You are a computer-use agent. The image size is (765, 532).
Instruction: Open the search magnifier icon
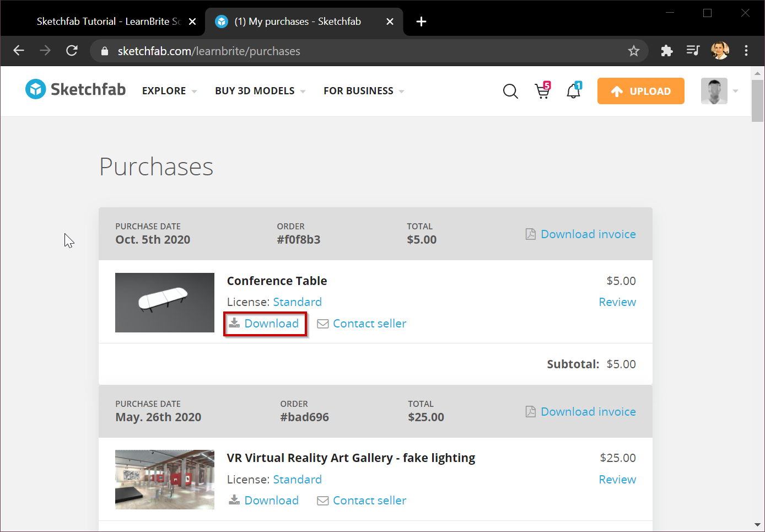click(x=510, y=91)
